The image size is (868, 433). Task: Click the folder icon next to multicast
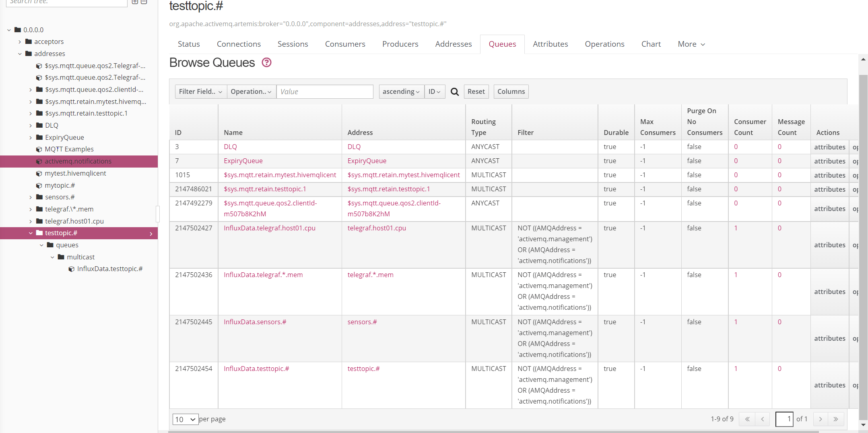60,257
